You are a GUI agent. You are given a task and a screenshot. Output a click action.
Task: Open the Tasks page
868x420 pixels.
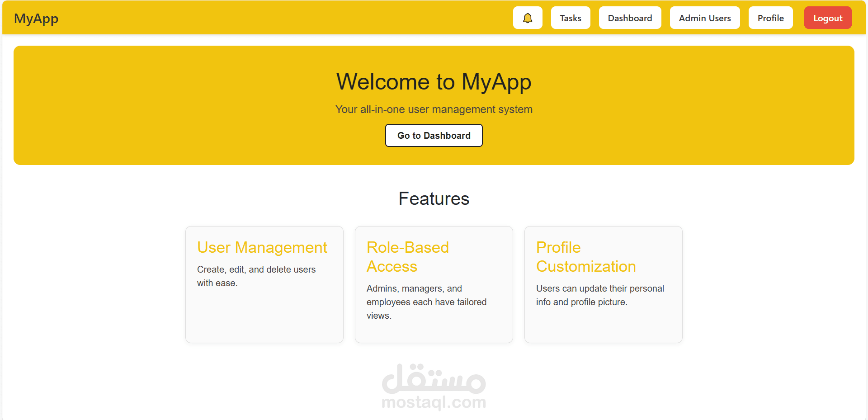point(571,18)
